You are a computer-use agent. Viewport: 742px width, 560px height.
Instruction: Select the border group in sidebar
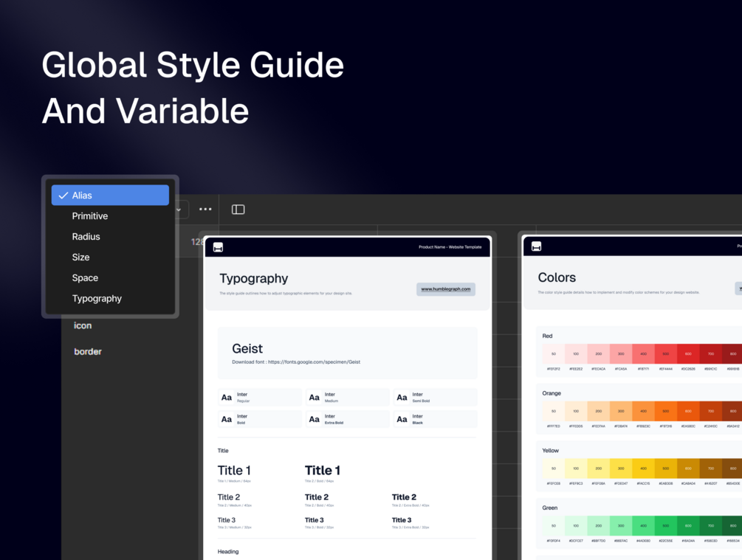pos(88,351)
